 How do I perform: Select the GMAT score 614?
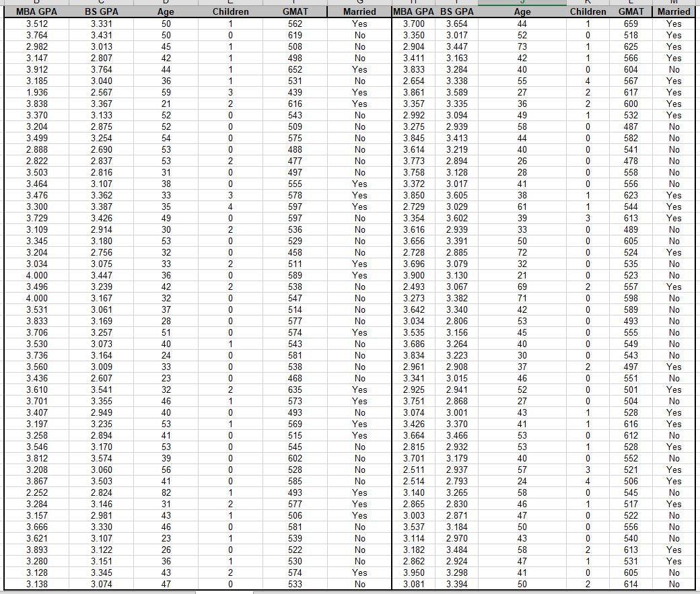[x=631, y=584]
